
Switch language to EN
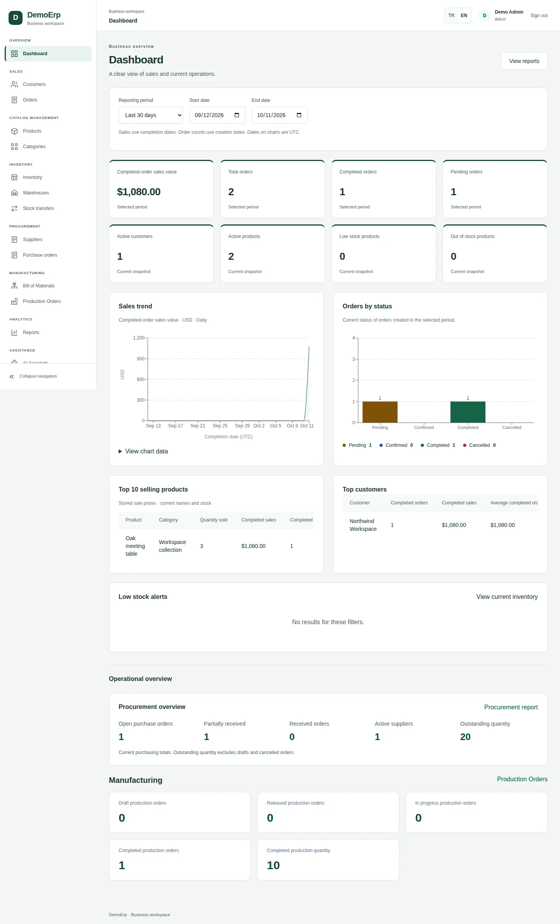click(464, 16)
